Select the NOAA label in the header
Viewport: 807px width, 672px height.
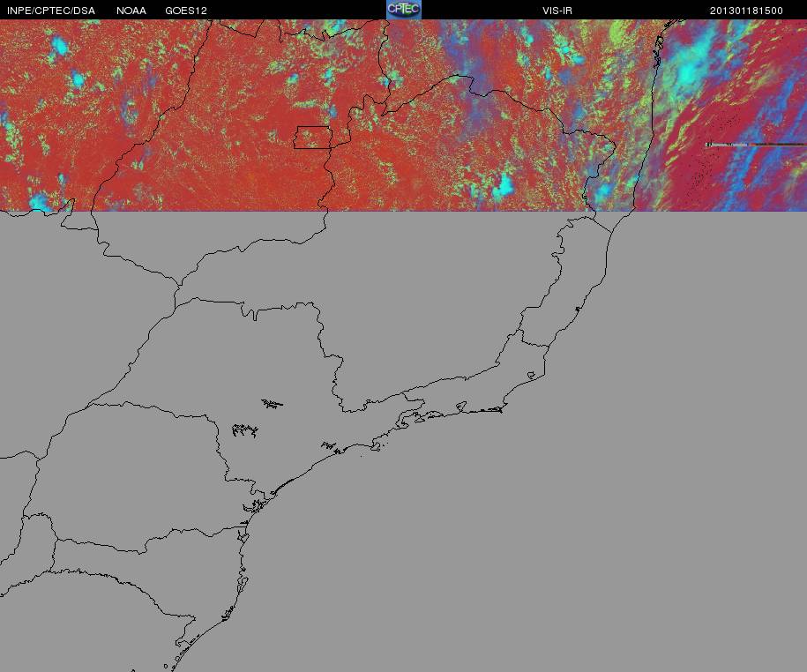[131, 11]
